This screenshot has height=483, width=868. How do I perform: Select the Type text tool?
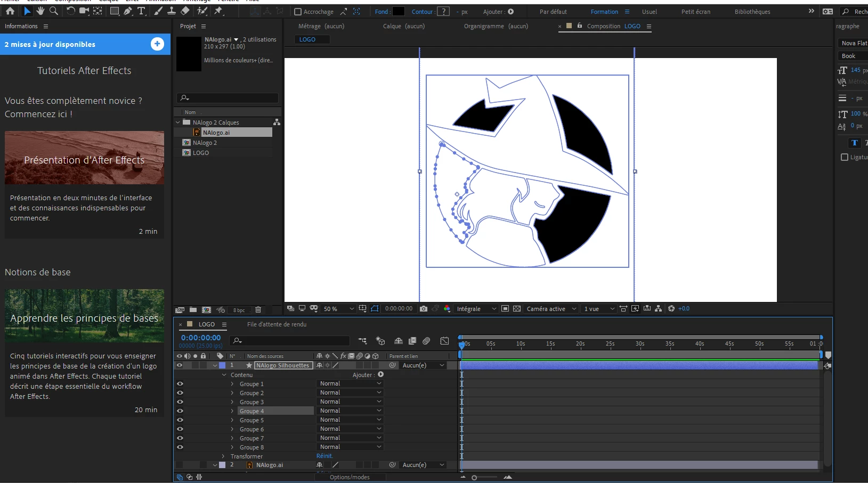coord(141,11)
